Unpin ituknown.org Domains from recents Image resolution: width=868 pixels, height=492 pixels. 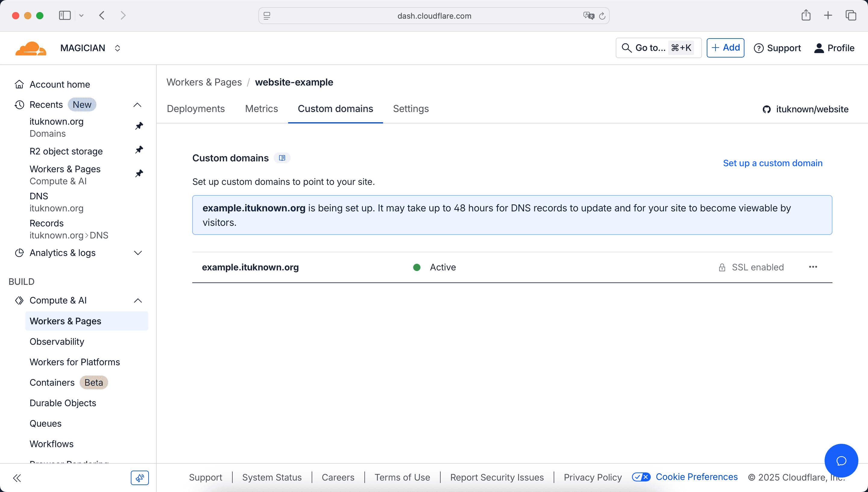pos(139,126)
